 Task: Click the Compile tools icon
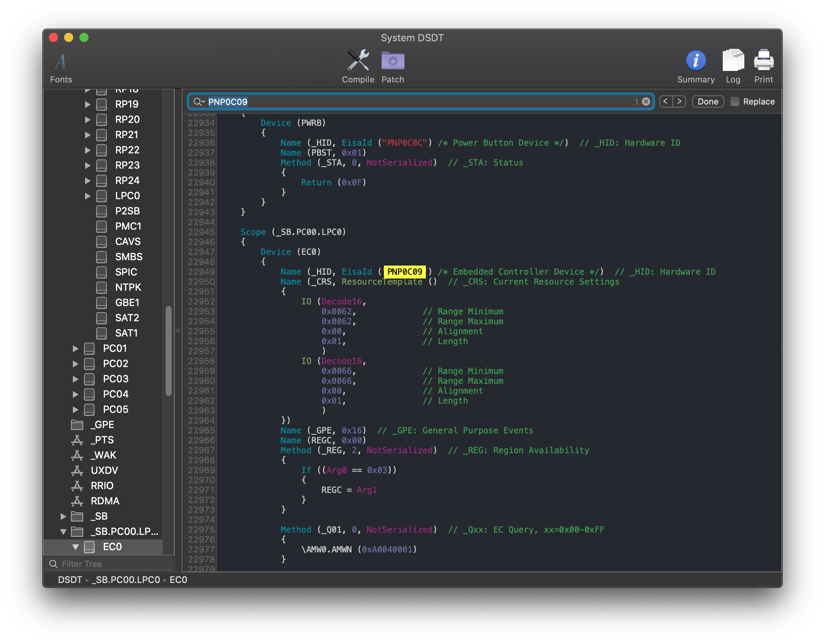(358, 61)
